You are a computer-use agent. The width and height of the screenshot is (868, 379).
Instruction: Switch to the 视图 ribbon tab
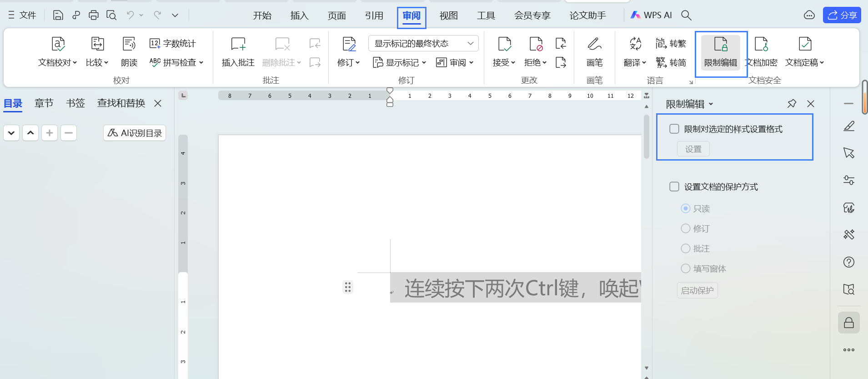[x=449, y=15]
